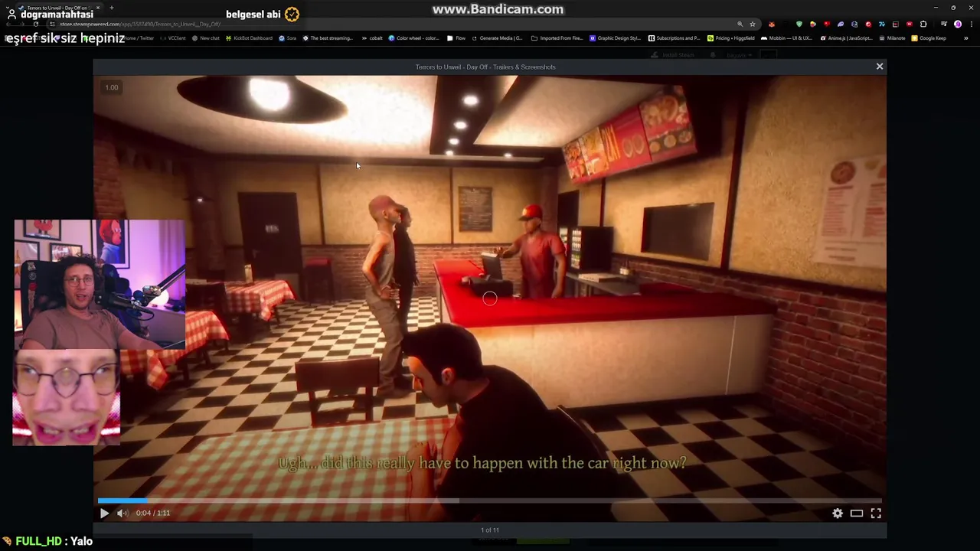Screen dimensions: 980x551
Task: Click the 1 of 11 media counter
Action: click(490, 530)
